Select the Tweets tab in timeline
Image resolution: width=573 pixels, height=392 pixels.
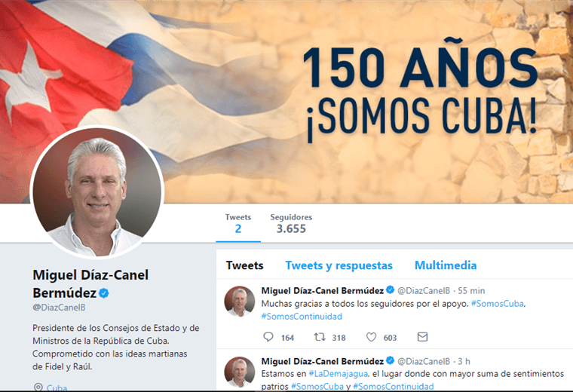[x=244, y=265]
